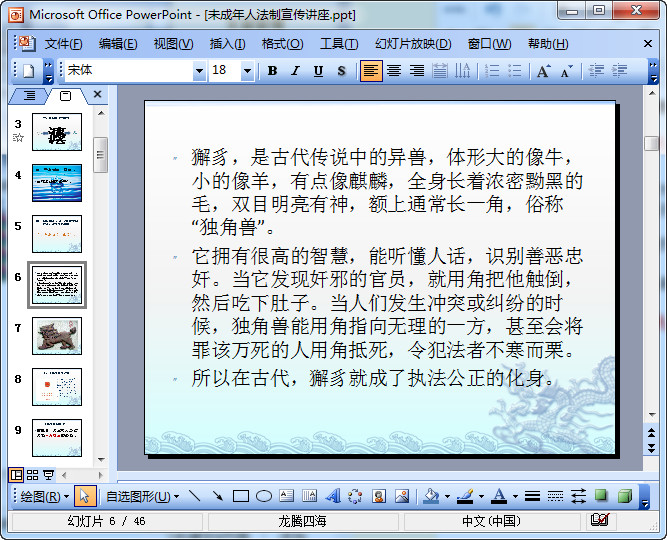Choose the Arrow drawing tool
667x540 pixels.
pyautogui.click(x=218, y=496)
